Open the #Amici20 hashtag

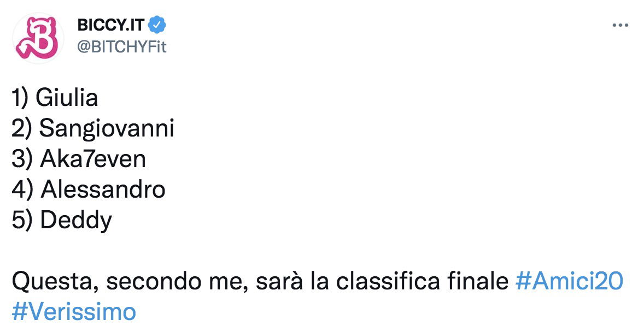pyautogui.click(x=569, y=281)
